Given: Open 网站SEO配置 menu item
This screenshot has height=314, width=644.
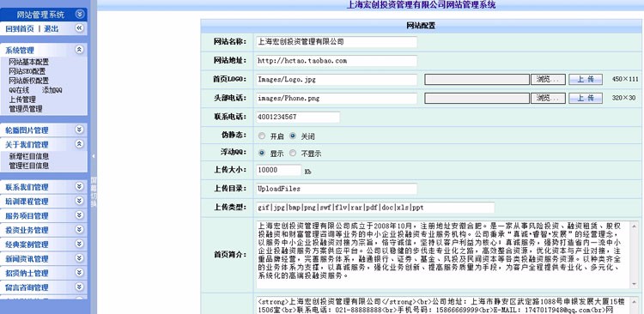Looking at the screenshot, I should pyautogui.click(x=27, y=71).
